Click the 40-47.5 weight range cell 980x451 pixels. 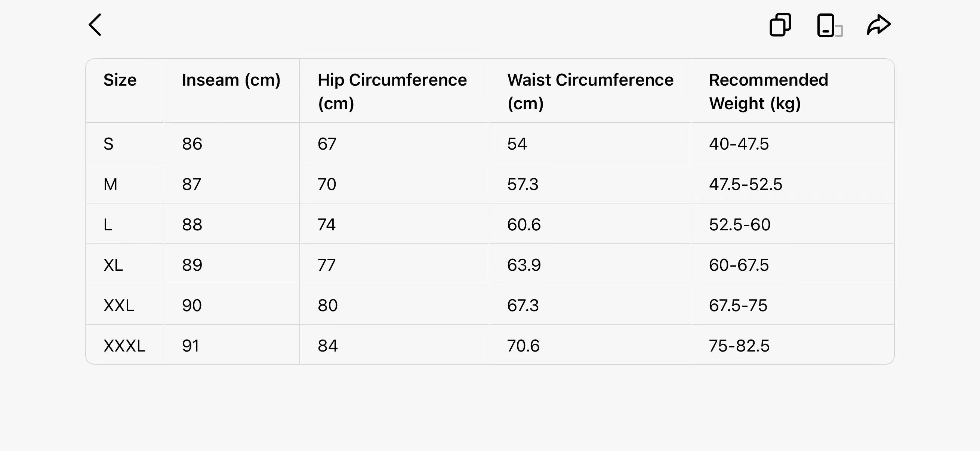(739, 144)
